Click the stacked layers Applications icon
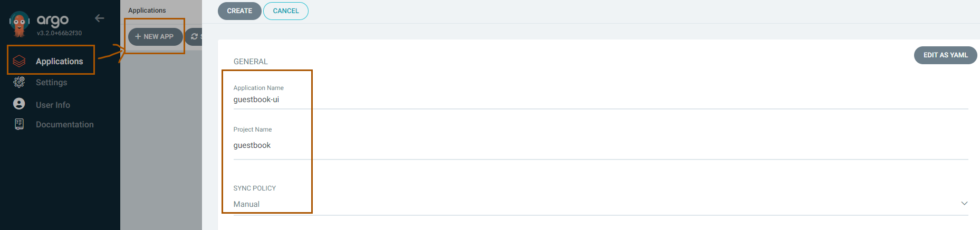Screen dimensions: 980x230 coord(19,61)
